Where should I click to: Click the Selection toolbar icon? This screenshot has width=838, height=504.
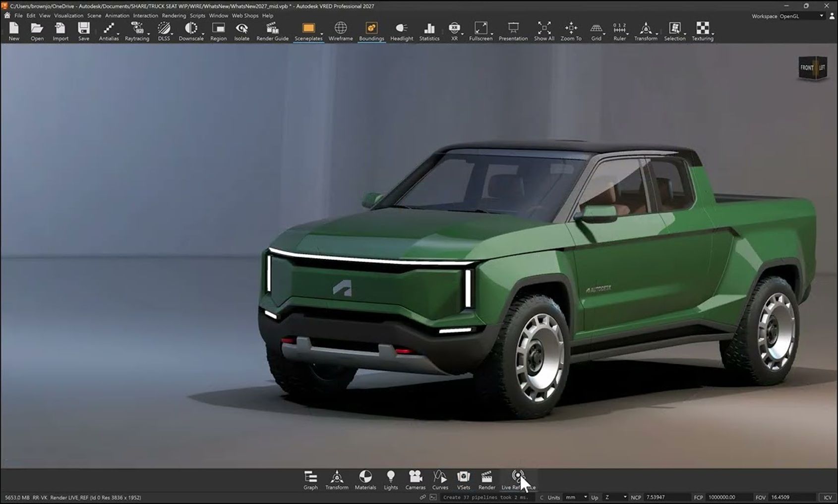tap(675, 31)
